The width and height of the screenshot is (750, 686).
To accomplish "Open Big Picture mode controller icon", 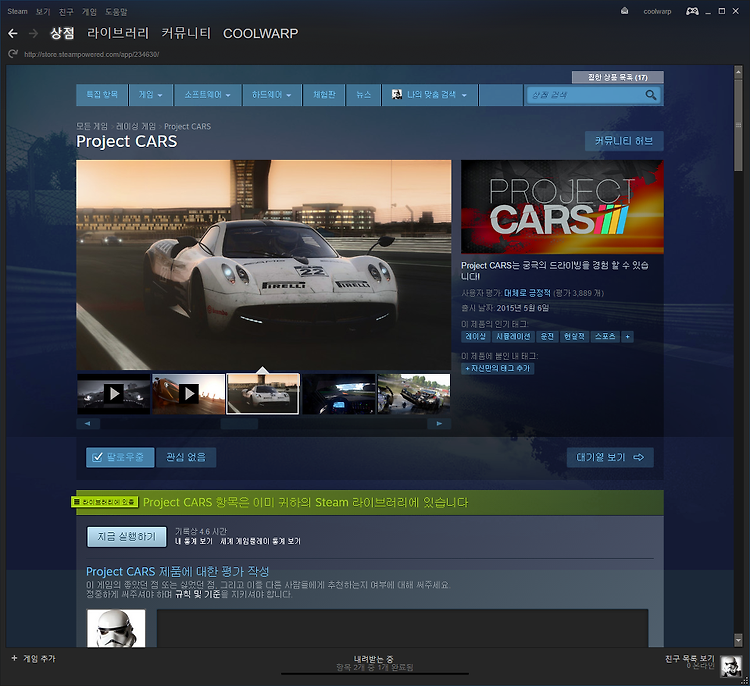I will (x=692, y=11).
